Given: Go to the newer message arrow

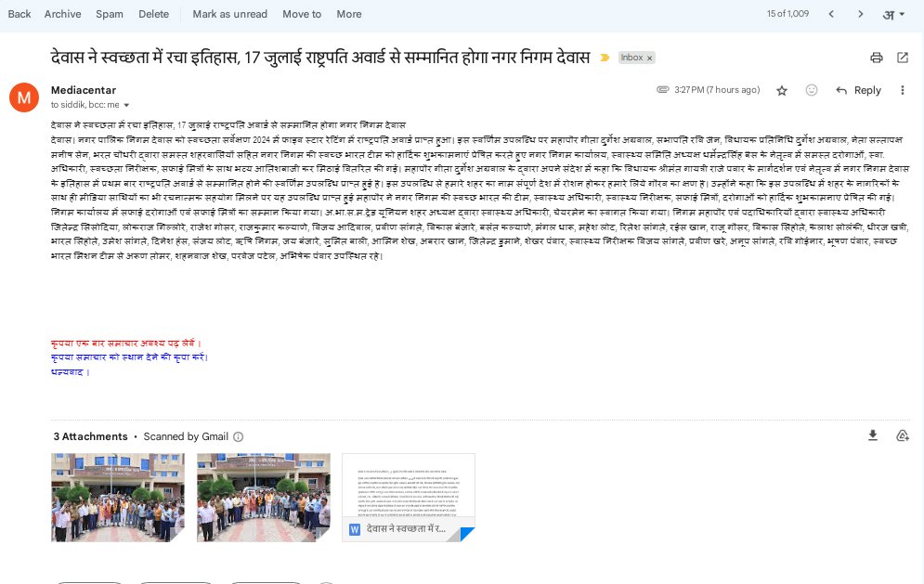Looking at the screenshot, I should pos(831,14).
